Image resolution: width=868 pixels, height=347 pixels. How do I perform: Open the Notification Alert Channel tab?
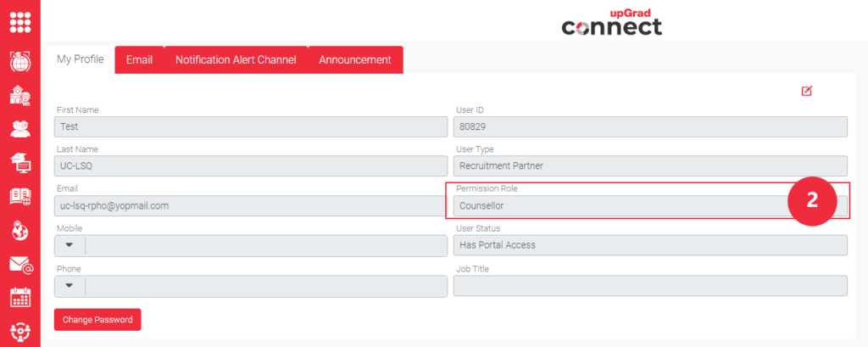coord(236,60)
